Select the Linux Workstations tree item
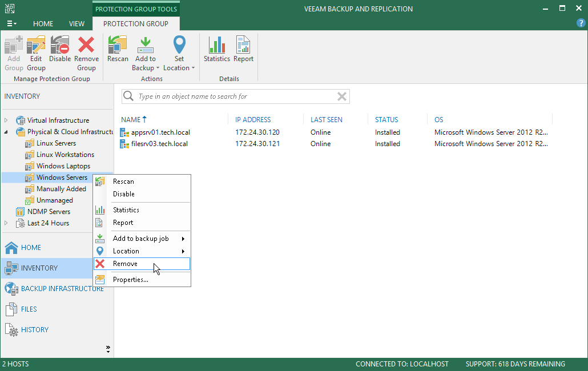588x371 pixels. tap(65, 155)
